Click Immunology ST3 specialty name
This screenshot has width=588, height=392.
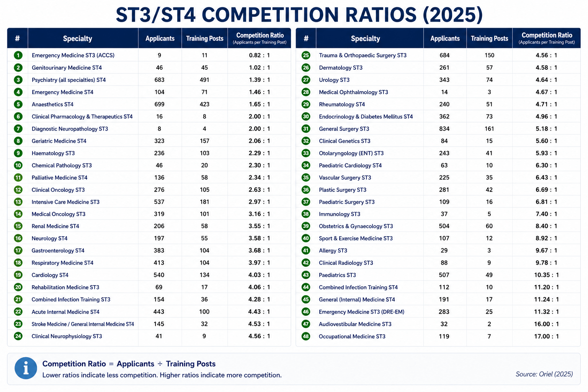click(x=340, y=214)
